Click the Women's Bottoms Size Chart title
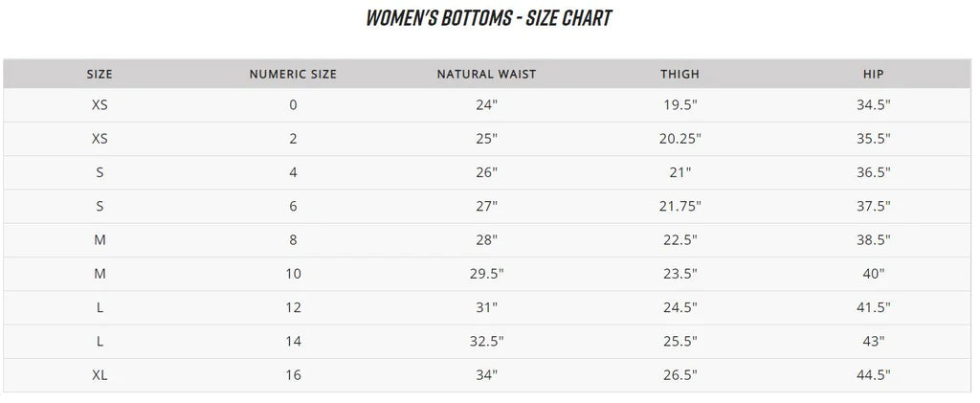 (489, 18)
